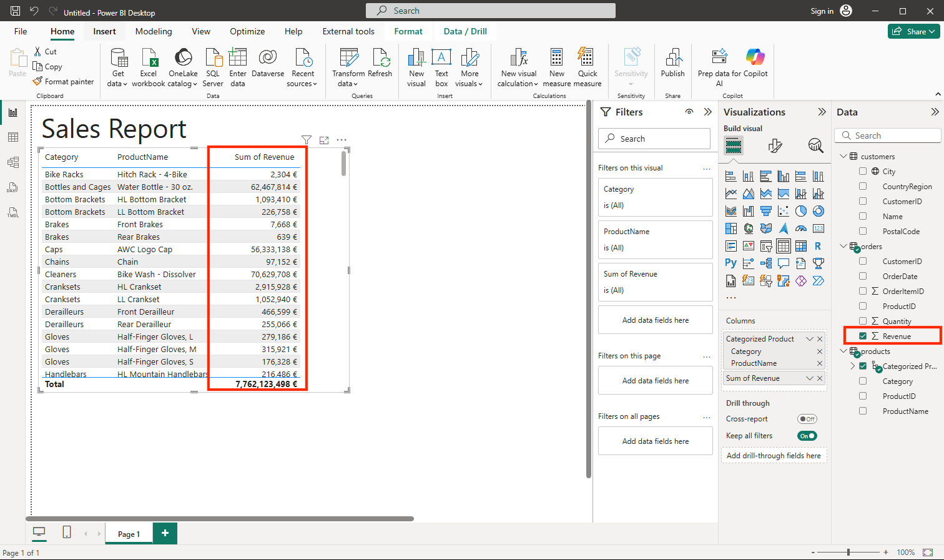Click Format painter in Clipboard group
The image size is (944, 560).
pyautogui.click(x=63, y=82)
